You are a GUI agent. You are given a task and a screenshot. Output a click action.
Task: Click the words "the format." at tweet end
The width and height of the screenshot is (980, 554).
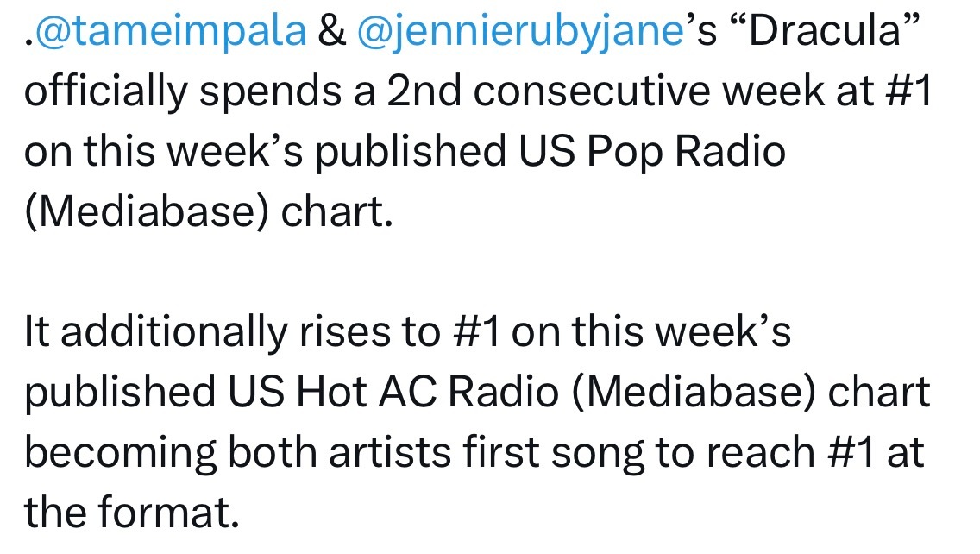tap(132, 513)
